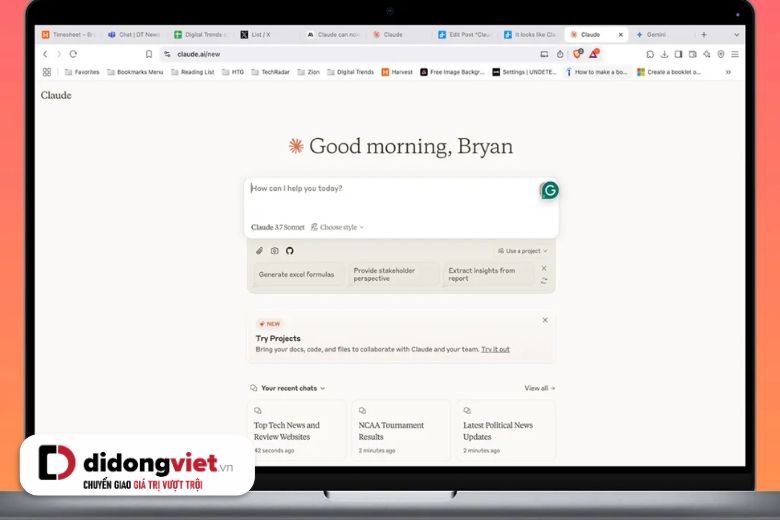
Task: Select Extract insights from report suggestion
Action: point(488,274)
